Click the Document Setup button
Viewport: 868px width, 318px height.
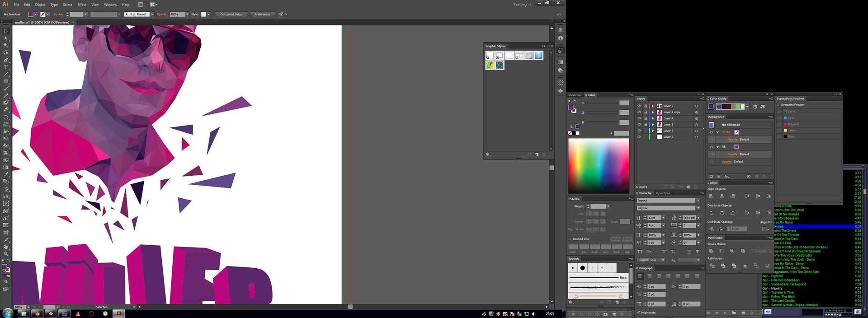[231, 14]
